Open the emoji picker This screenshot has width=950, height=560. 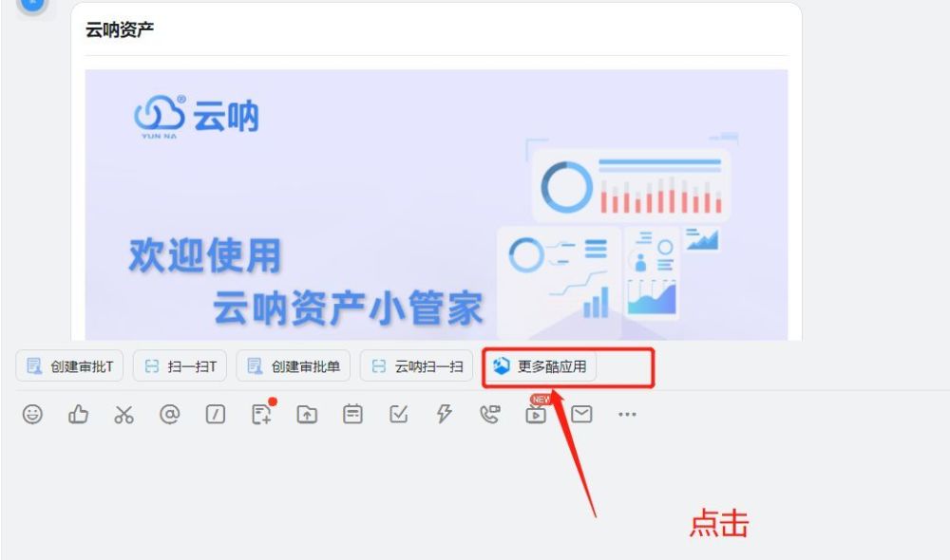pos(32,415)
